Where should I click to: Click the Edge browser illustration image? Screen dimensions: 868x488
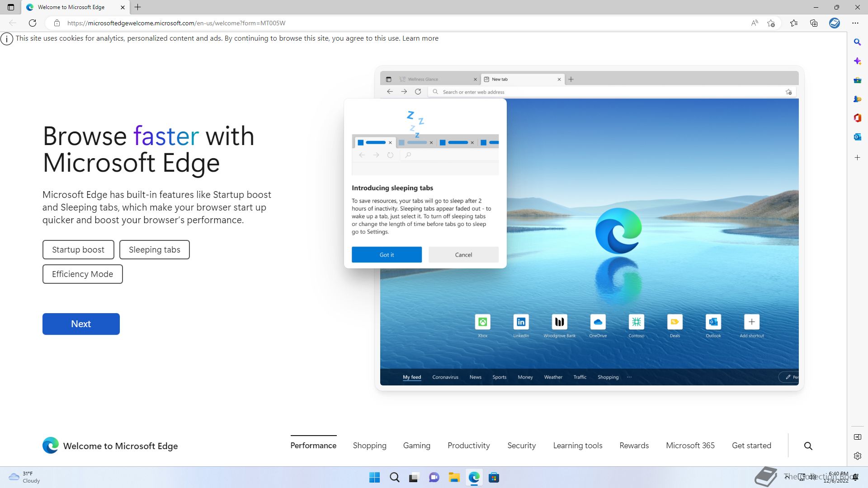(589, 228)
